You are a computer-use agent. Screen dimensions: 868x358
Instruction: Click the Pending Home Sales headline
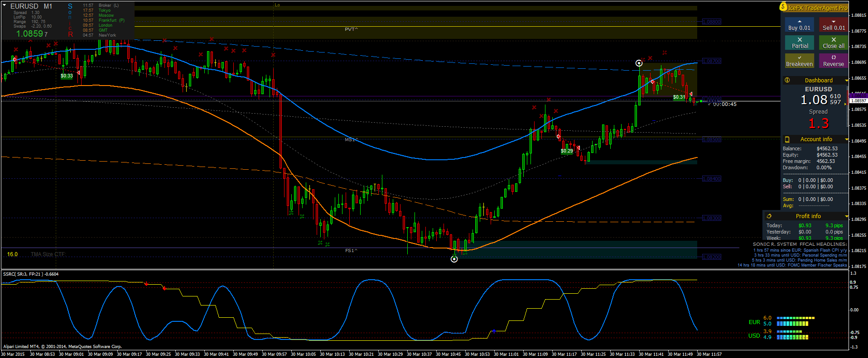click(800, 260)
